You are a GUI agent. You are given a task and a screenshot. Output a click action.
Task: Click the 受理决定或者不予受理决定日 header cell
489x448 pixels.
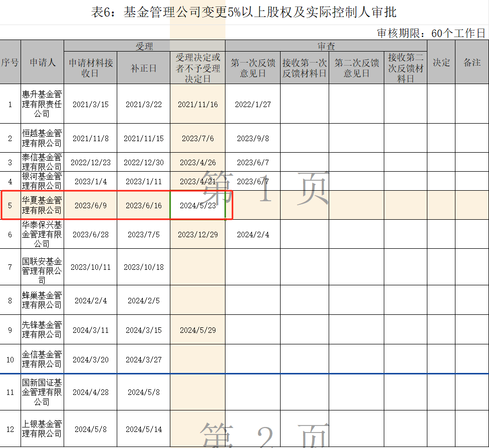[197, 68]
